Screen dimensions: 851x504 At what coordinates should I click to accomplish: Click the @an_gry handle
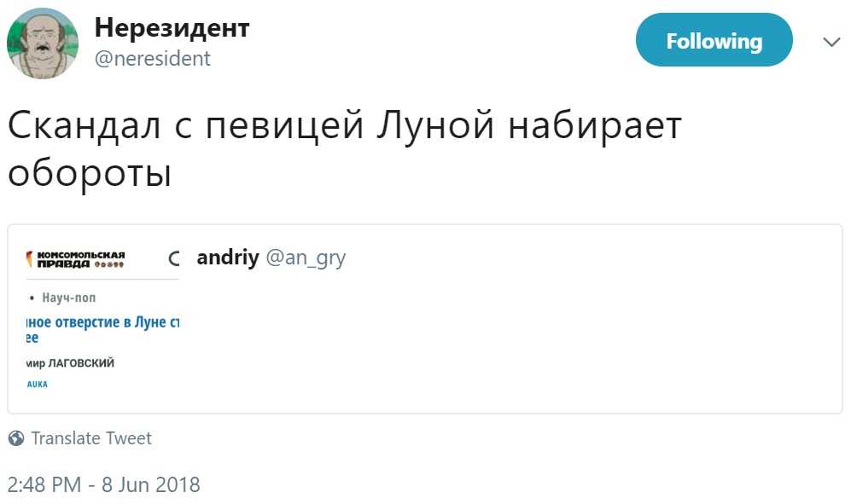[x=306, y=258]
